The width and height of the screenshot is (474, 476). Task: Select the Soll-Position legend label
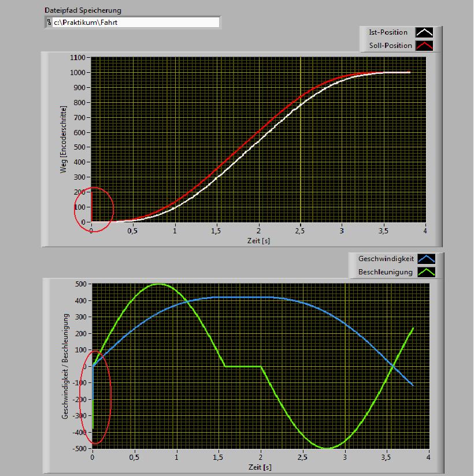click(390, 46)
